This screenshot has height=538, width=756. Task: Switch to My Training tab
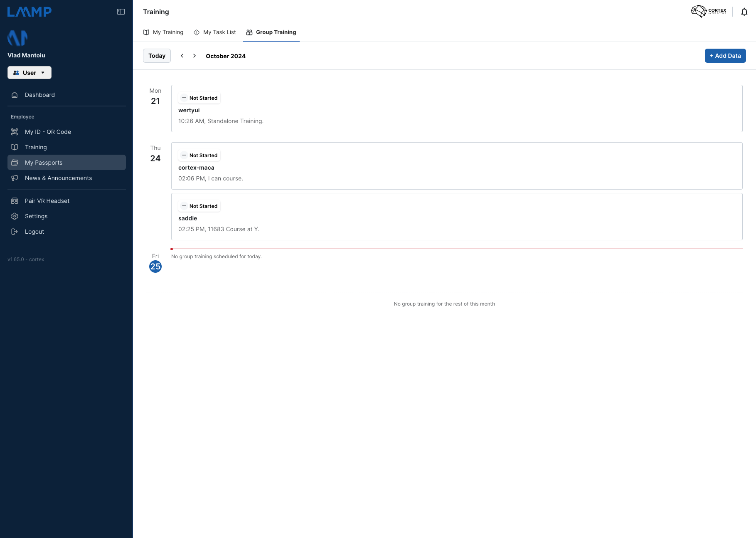coord(163,32)
